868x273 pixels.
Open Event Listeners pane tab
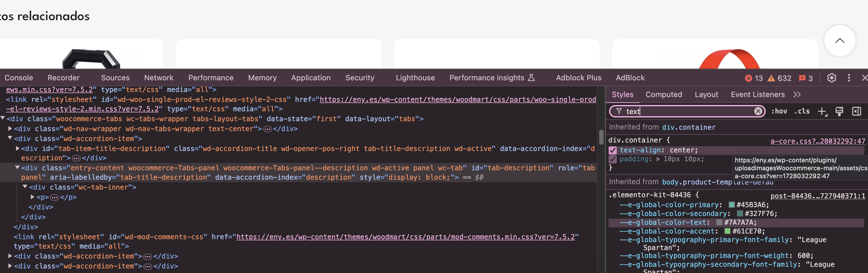coord(758,95)
